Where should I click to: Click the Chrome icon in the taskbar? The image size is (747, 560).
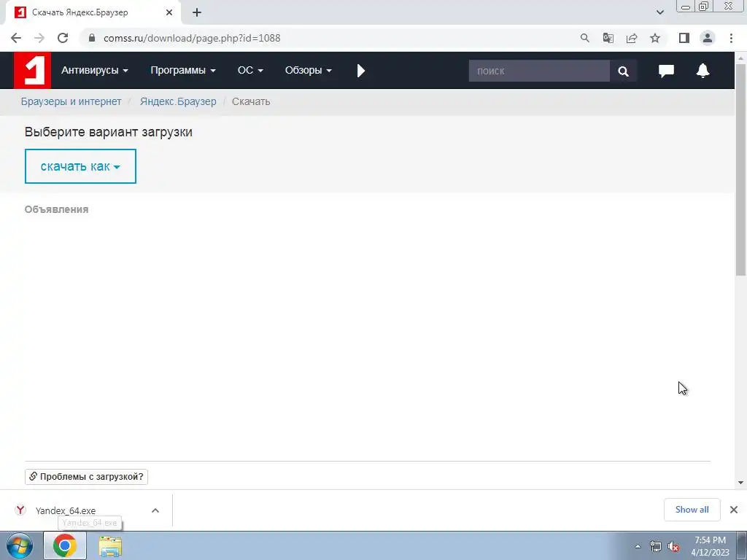click(x=65, y=545)
